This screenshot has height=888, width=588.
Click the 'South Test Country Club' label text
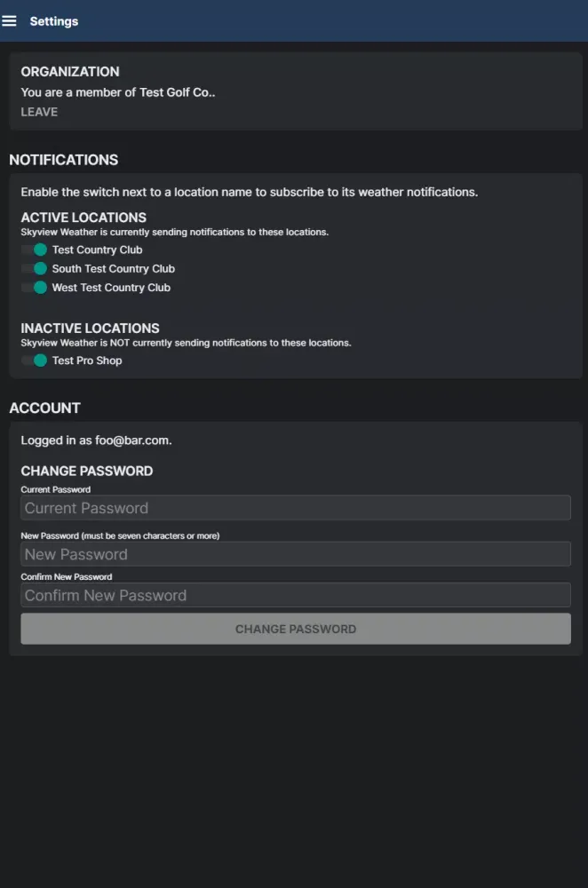[113, 268]
